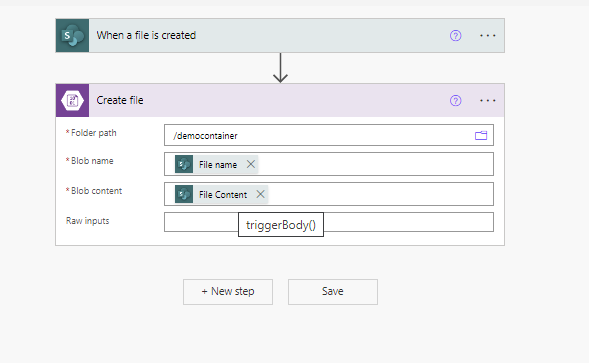589x363 pixels.
Task: Click inside the Blob content input field
Action: point(329,194)
